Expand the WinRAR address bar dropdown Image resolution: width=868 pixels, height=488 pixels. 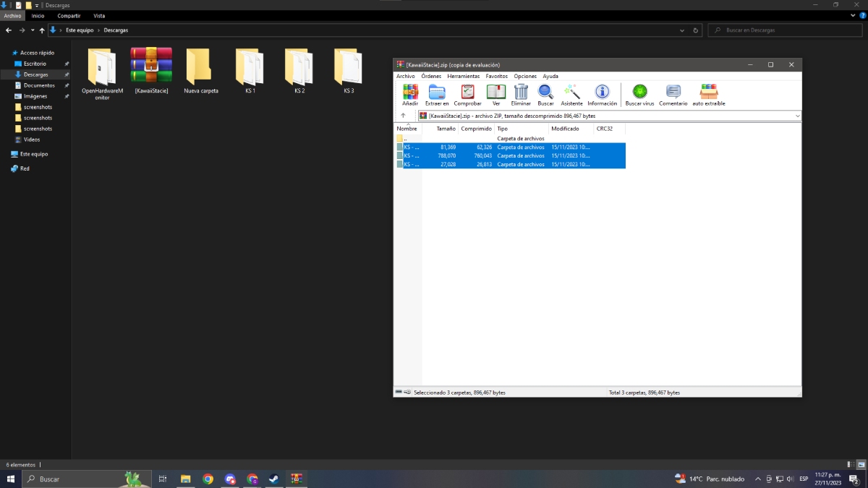[796, 116]
